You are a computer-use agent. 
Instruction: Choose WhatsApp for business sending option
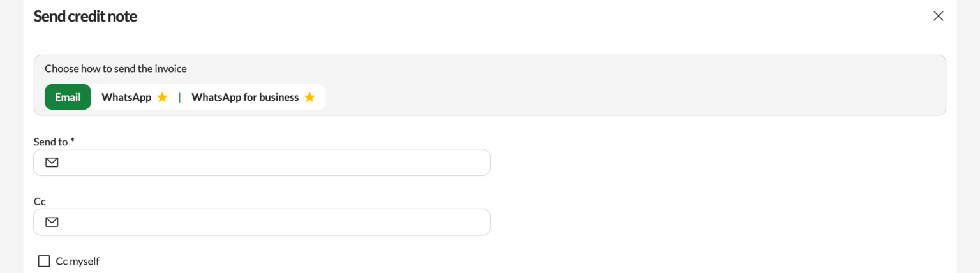pos(245,97)
